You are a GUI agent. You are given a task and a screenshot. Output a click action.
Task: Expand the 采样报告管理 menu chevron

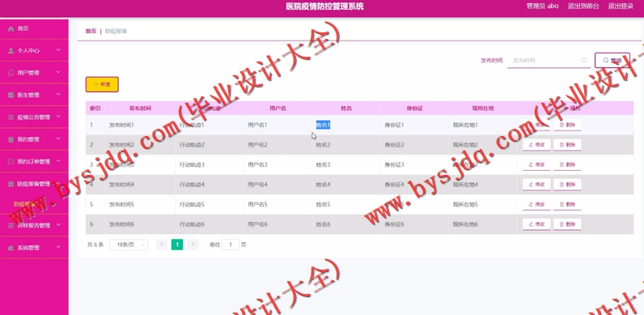click(x=58, y=225)
